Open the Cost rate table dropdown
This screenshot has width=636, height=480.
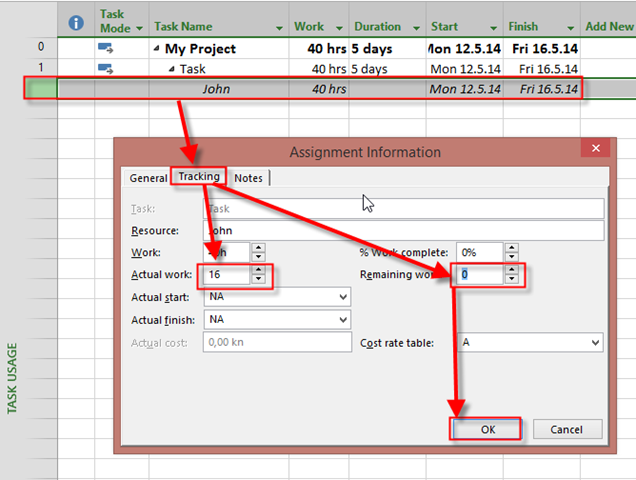tap(595, 343)
